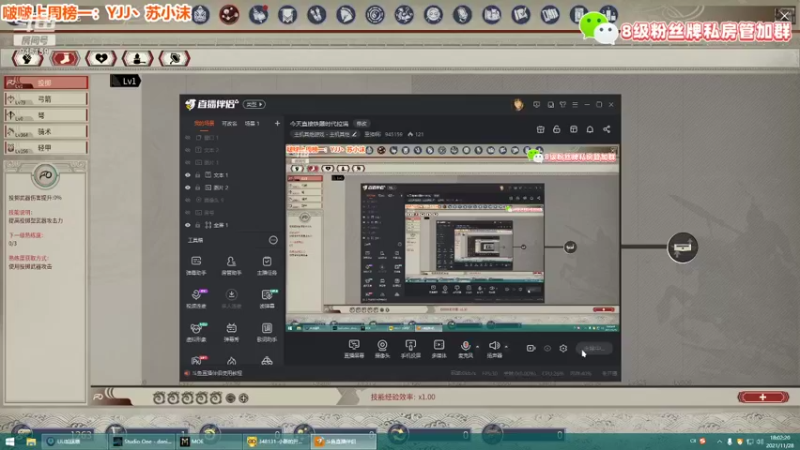Open the 弹幕助手 tool in toolbox
This screenshot has height=450, width=800.
click(196, 265)
